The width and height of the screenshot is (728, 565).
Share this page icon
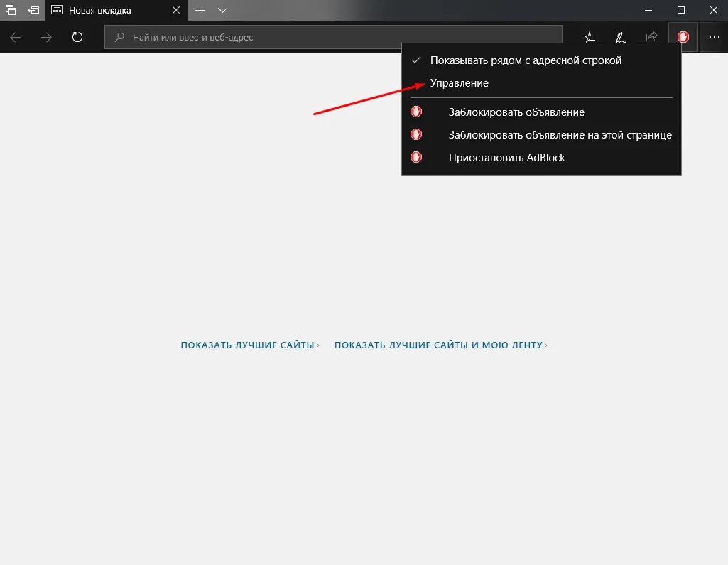coord(652,37)
